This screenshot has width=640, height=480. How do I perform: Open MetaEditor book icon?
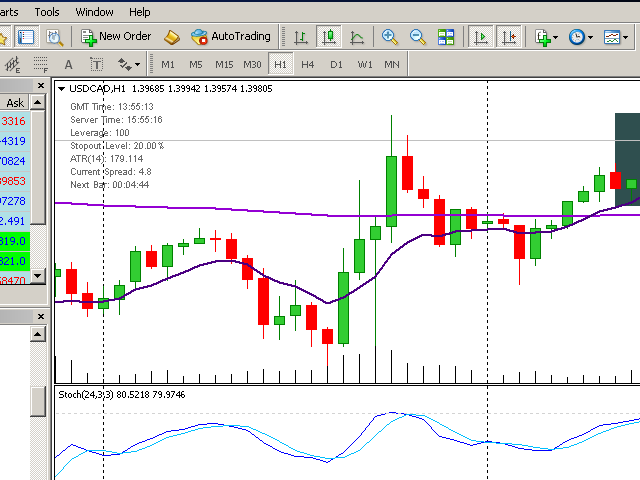(172, 37)
